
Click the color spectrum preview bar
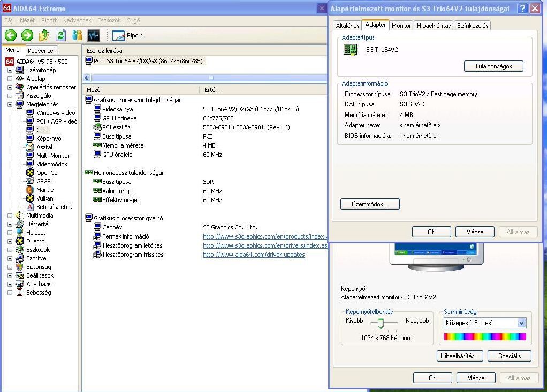pyautogui.click(x=485, y=336)
